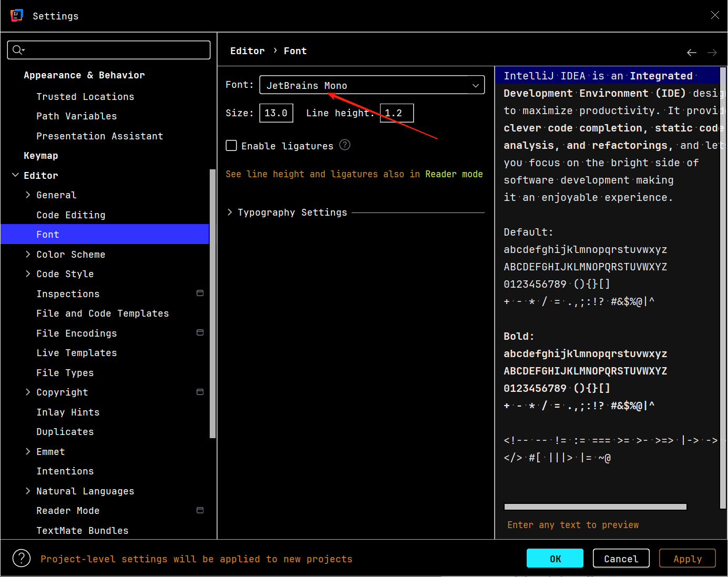Click the back navigation arrow icon
Screen dimensions: 728x577
pyautogui.click(x=692, y=53)
